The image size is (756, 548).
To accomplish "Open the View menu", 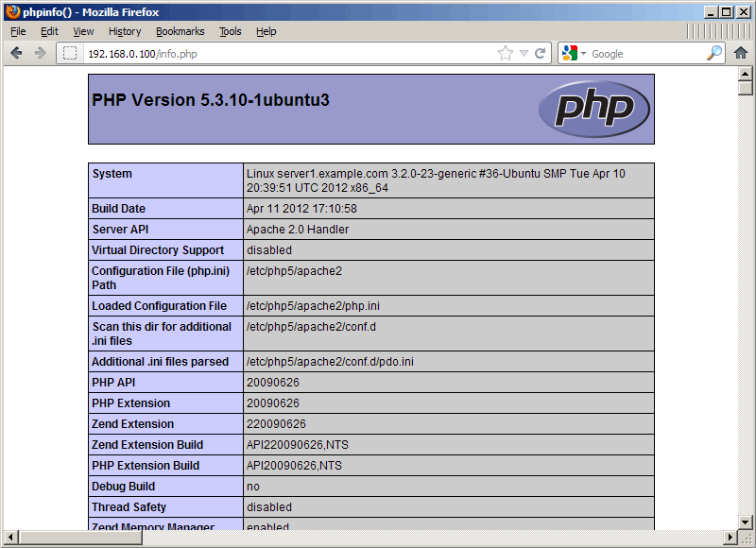I will [x=83, y=31].
